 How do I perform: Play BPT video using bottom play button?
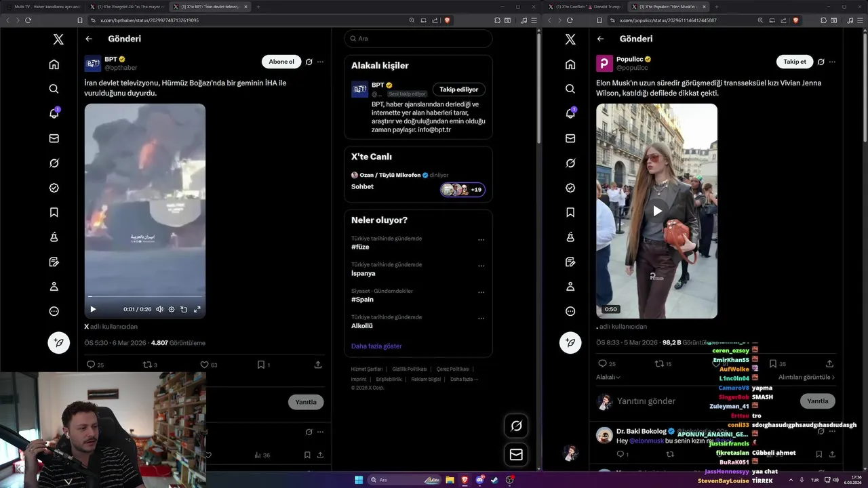pos(94,309)
